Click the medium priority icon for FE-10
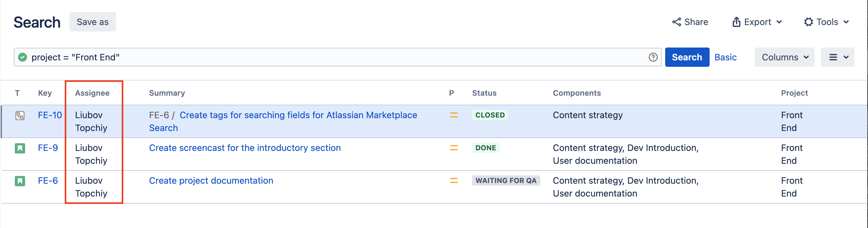868x228 pixels. pos(454,115)
